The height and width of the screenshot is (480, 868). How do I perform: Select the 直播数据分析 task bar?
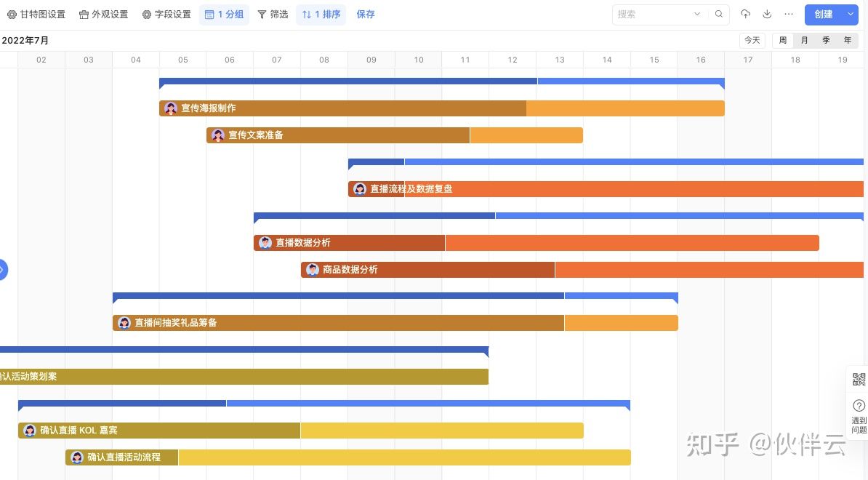pyautogui.click(x=537, y=242)
